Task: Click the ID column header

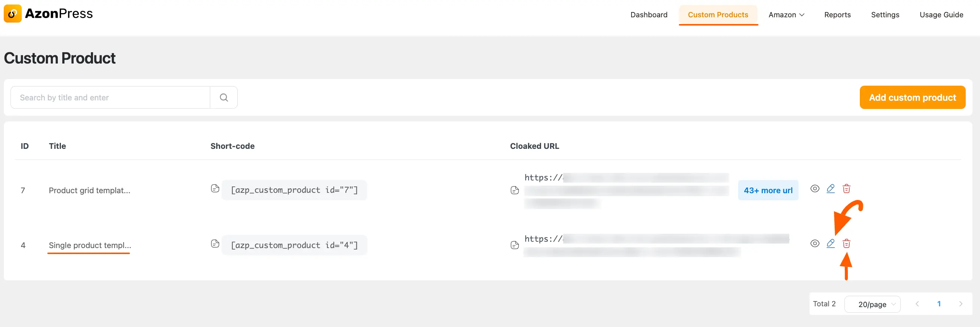Action: [x=25, y=146]
